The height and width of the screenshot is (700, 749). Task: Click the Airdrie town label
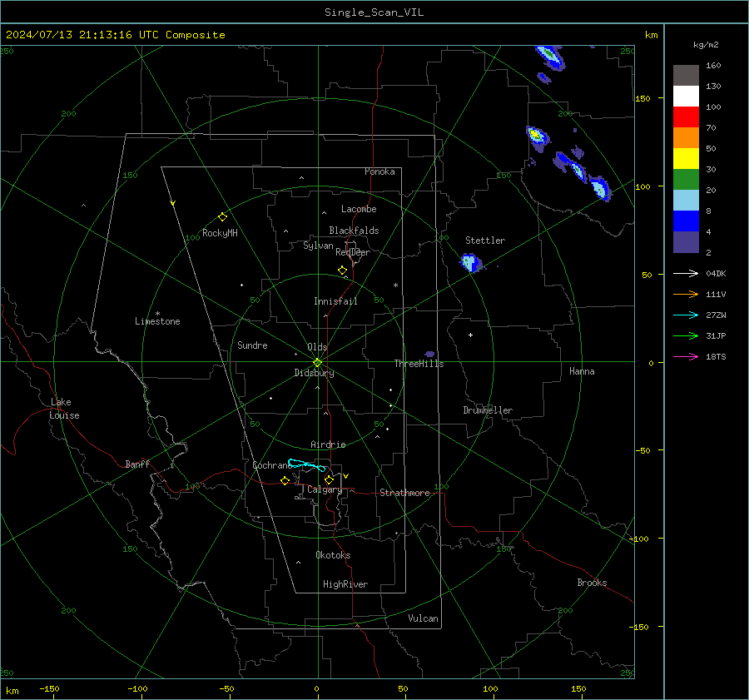(x=328, y=444)
